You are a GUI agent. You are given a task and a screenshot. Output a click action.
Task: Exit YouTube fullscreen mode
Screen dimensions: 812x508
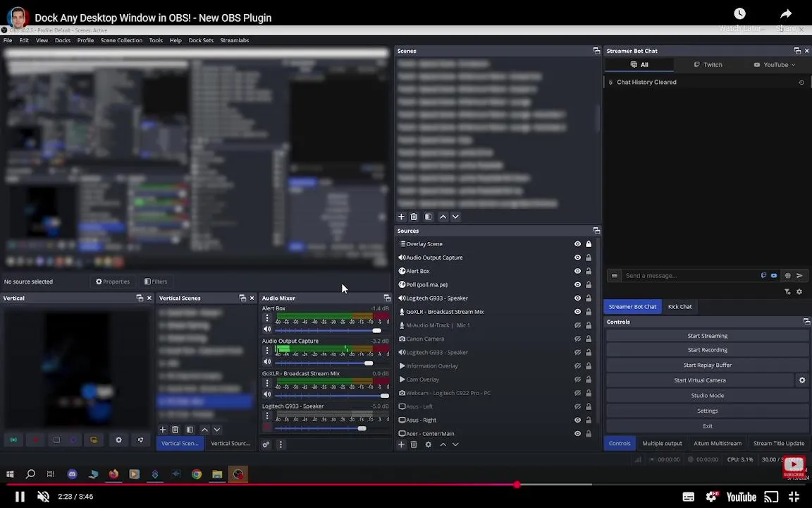point(793,497)
